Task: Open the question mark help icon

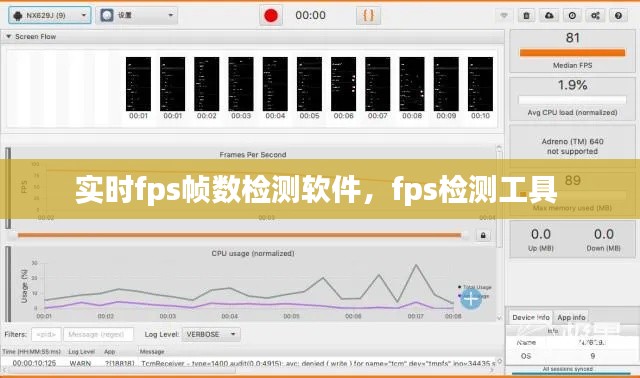Action: click(618, 16)
